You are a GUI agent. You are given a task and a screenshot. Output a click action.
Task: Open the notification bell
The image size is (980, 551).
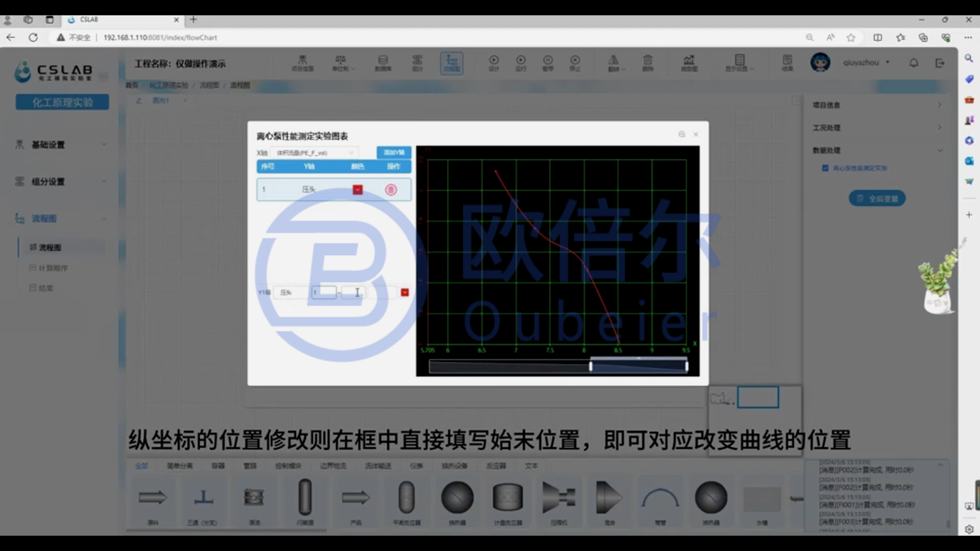click(x=914, y=63)
